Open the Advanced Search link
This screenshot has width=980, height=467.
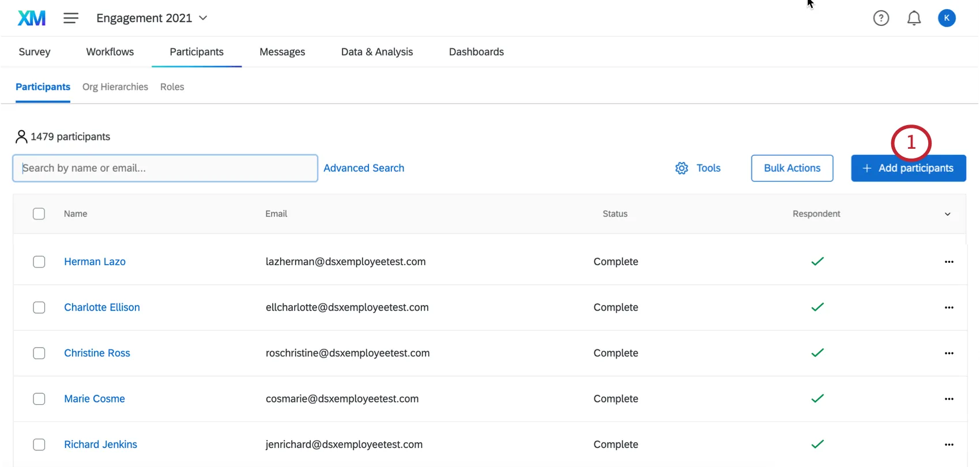click(364, 168)
